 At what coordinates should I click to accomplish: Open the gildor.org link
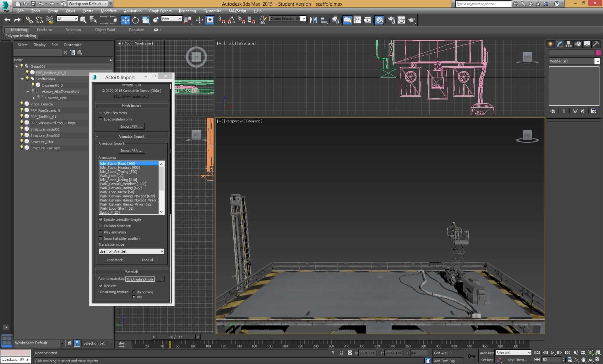[131, 96]
